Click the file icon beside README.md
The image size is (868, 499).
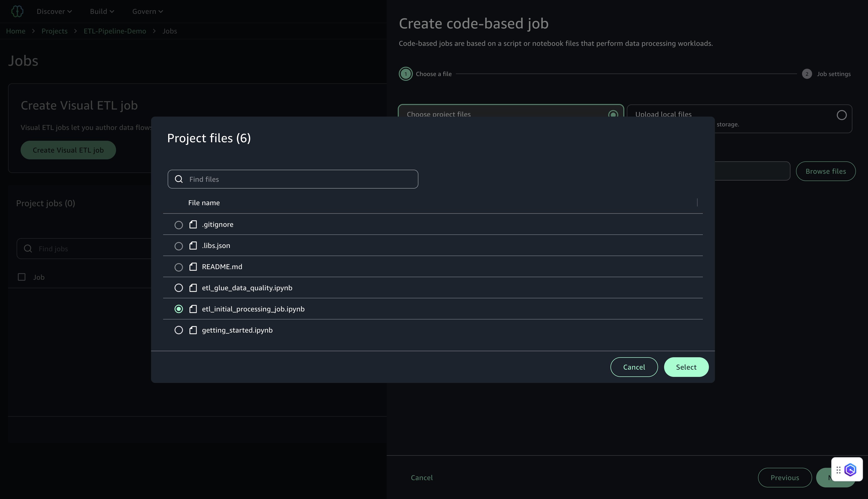click(193, 267)
